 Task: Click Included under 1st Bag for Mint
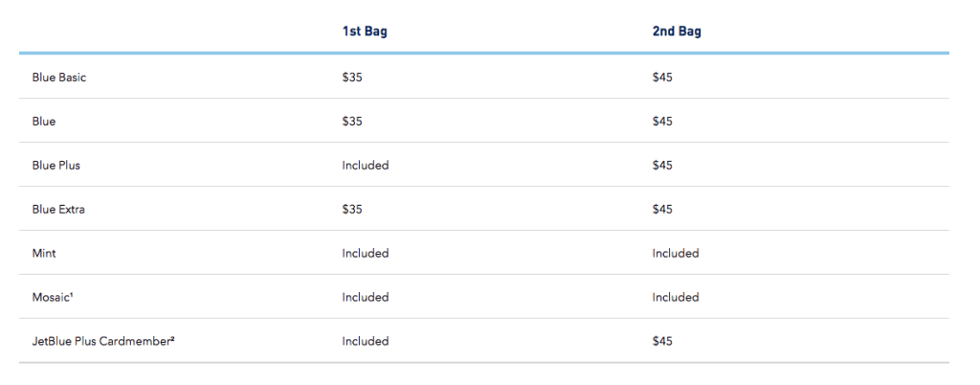coord(366,254)
